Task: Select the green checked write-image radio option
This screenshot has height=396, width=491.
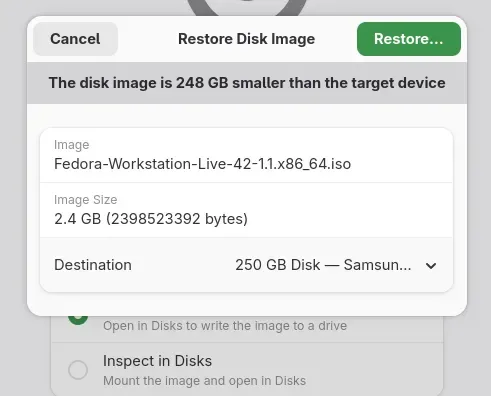Action: pyautogui.click(x=78, y=319)
